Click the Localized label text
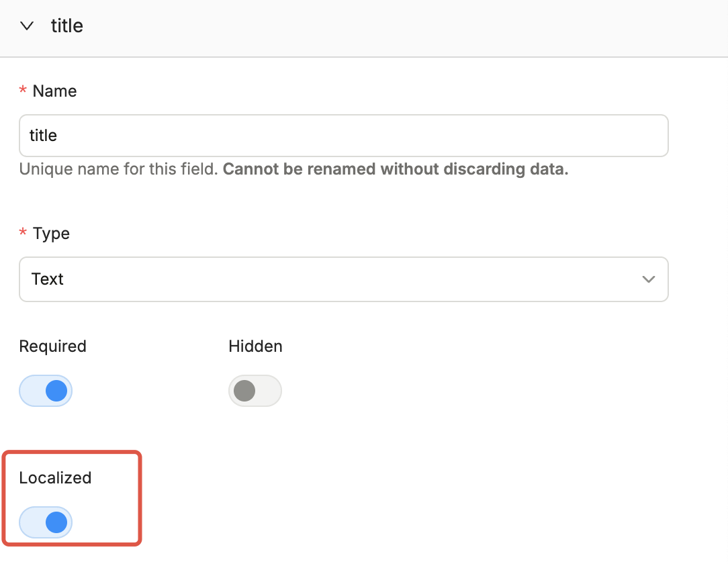Viewport: 728px width, 564px height. pos(55,478)
